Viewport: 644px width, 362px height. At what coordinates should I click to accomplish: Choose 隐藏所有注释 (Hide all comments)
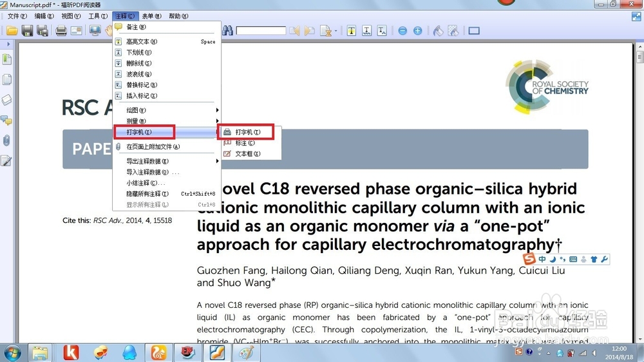click(x=166, y=193)
